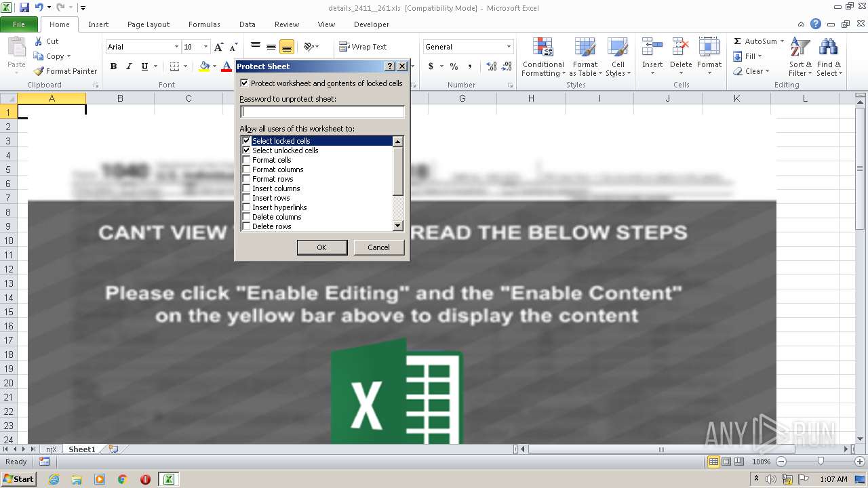This screenshot has width=868, height=488.
Task: Check the Format cells permission
Action: pyautogui.click(x=247, y=160)
